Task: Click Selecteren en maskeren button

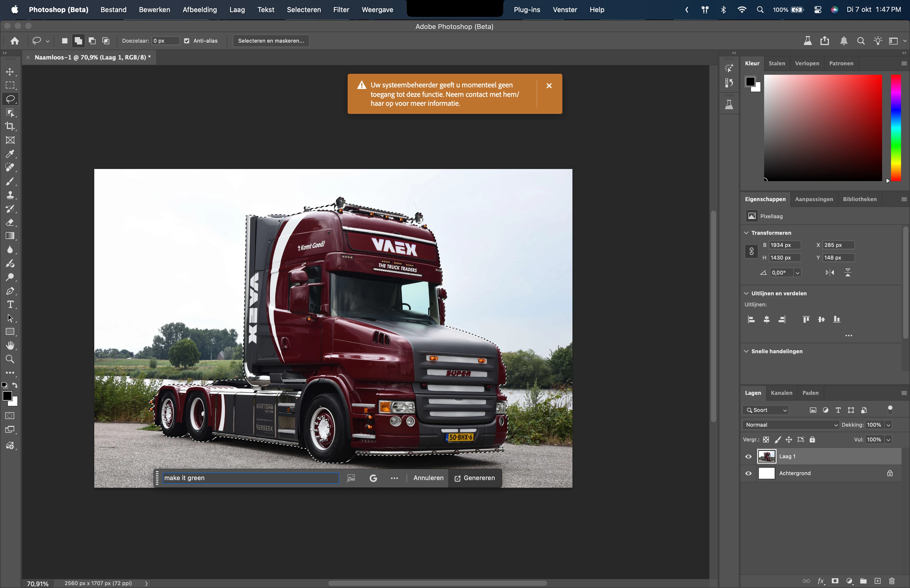Action: click(x=271, y=41)
